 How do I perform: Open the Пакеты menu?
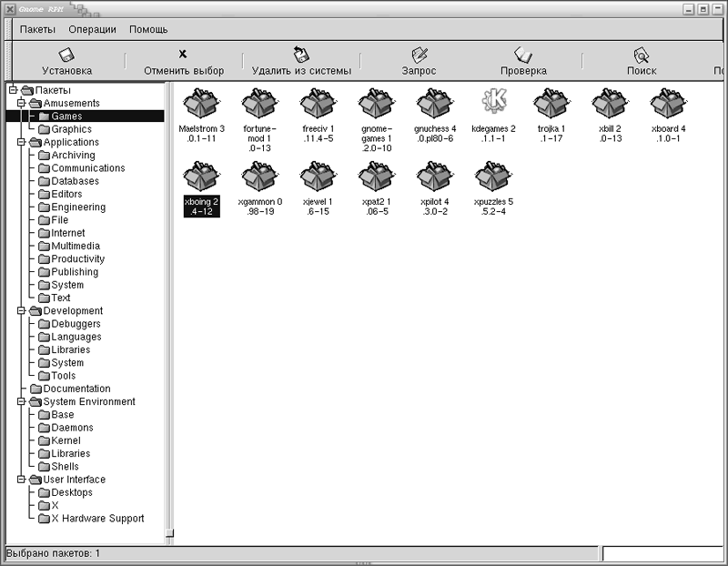(x=37, y=29)
